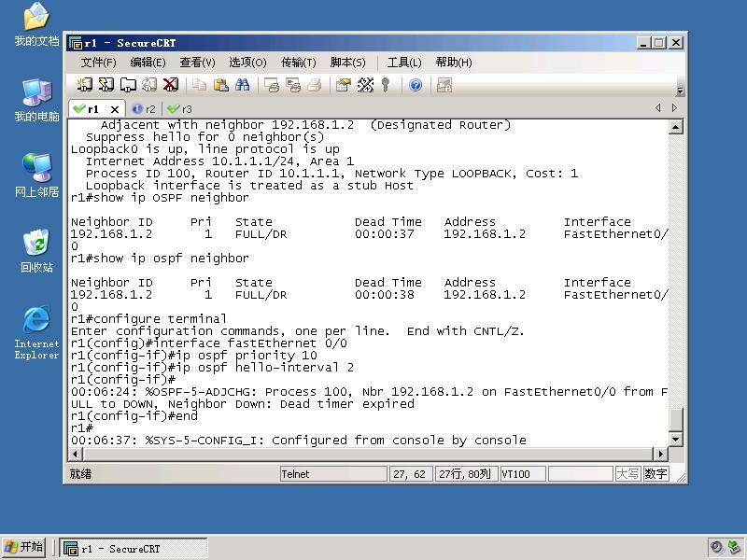Viewport: 747px width, 560px height.
Task: Click the Telnet status bar field
Action: 333,474
